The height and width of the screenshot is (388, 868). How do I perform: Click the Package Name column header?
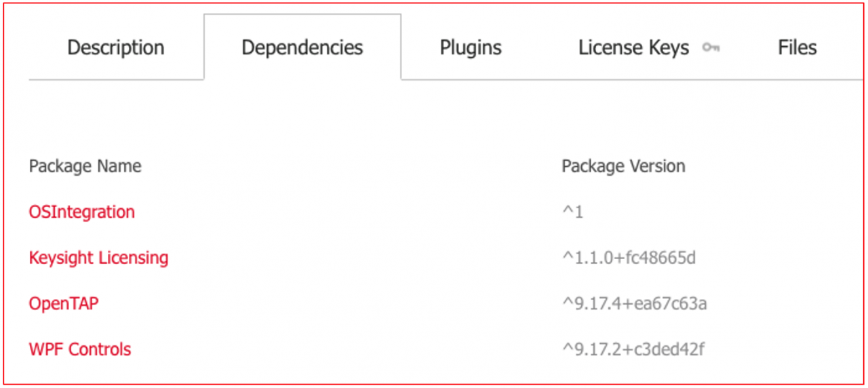pos(85,166)
